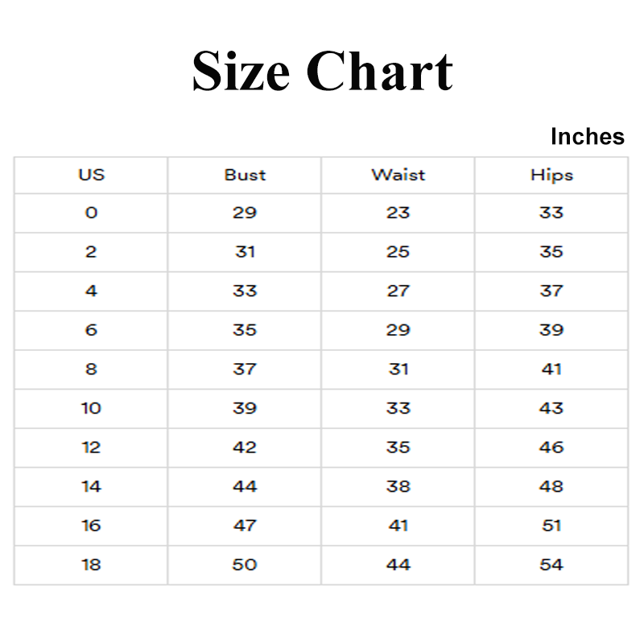Select the hips measurement for size 8
Image resolution: width=644 pixels, height=644 pixels.
pyautogui.click(x=551, y=369)
